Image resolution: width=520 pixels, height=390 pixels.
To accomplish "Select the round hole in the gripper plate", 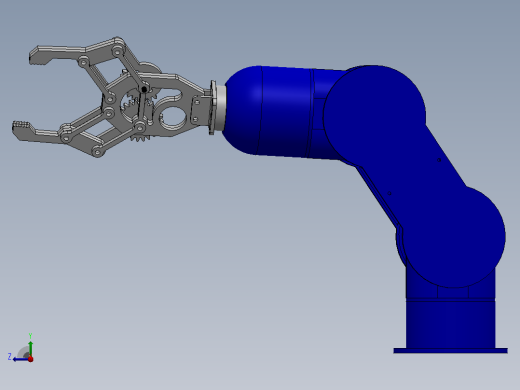I will pyautogui.click(x=173, y=117).
